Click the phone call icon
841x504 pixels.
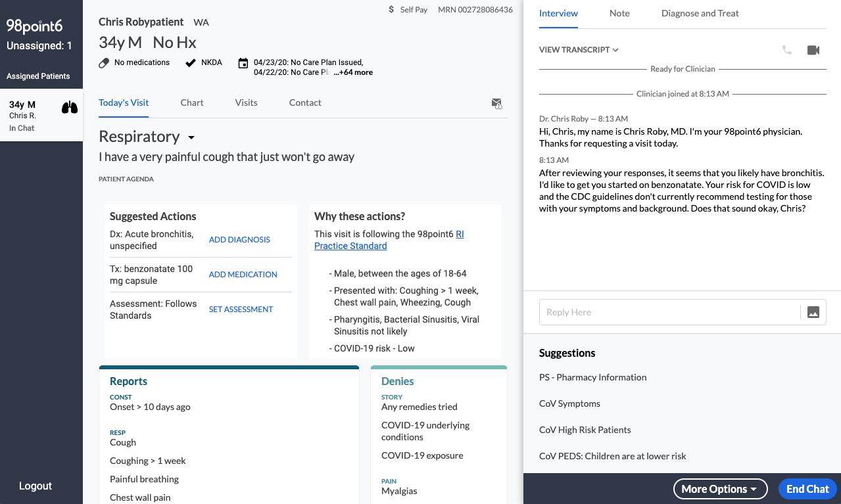(x=787, y=50)
